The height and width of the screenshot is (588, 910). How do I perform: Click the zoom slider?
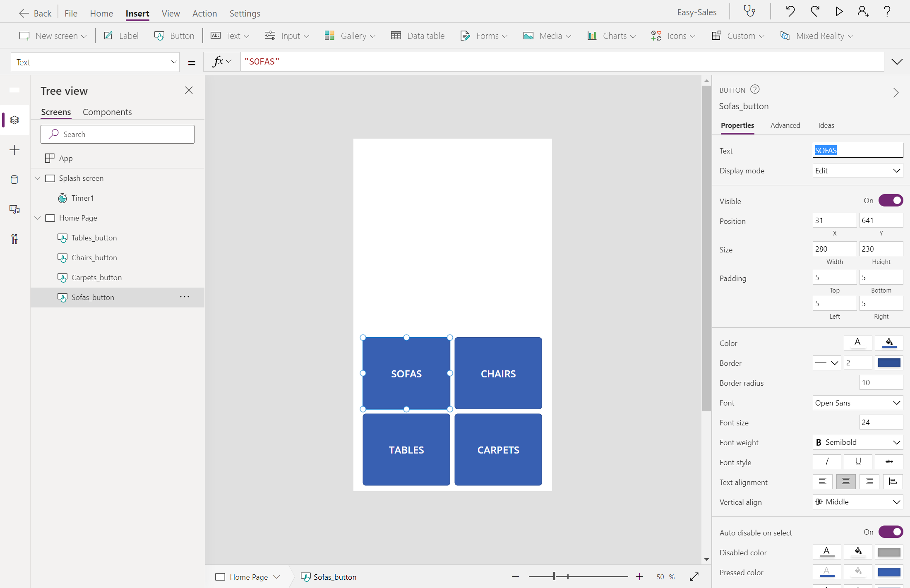pos(578,576)
